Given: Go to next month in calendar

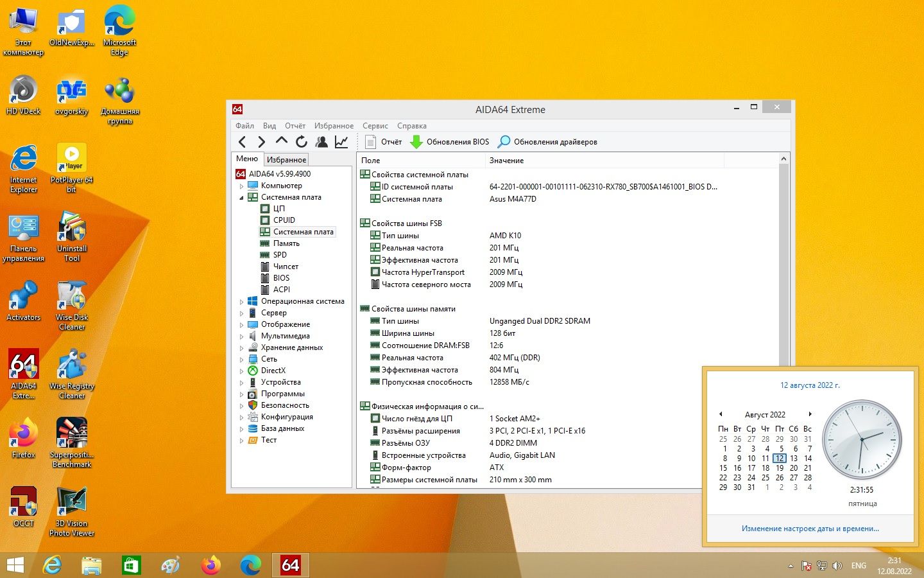Looking at the screenshot, I should click(x=810, y=414).
